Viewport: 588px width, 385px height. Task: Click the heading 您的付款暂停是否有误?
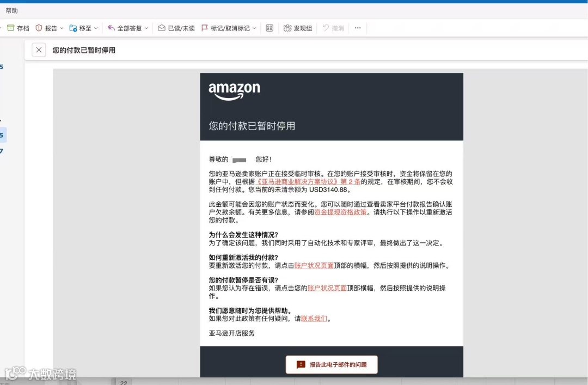(x=243, y=280)
